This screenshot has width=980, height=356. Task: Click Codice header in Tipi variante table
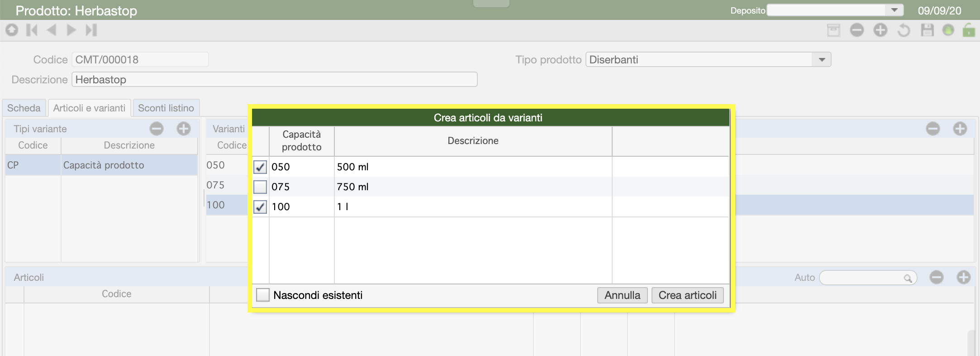(x=33, y=145)
